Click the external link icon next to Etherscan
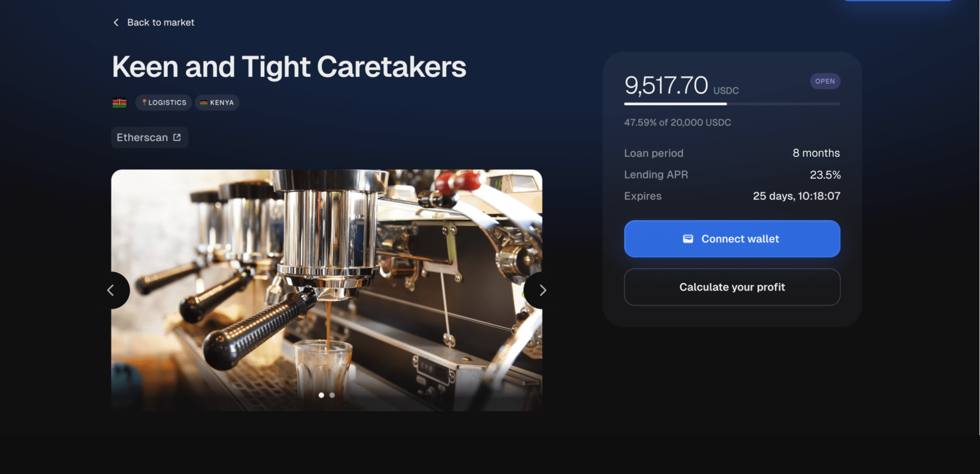This screenshot has height=474, width=980. coord(177,137)
